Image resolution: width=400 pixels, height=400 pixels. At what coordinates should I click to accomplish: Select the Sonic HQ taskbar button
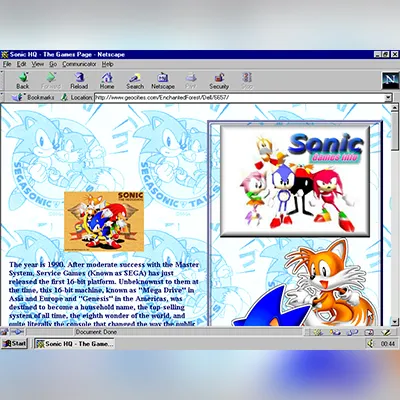tap(74, 344)
